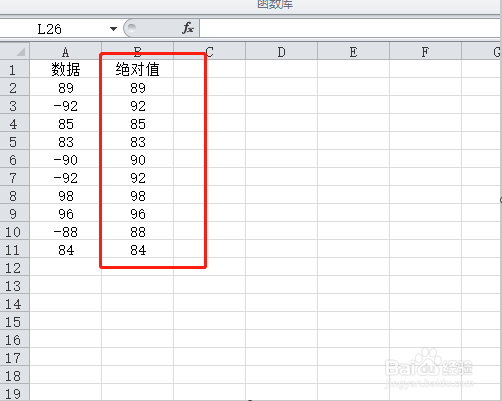
Task: Select row 9 header
Action: pyautogui.click(x=15, y=213)
